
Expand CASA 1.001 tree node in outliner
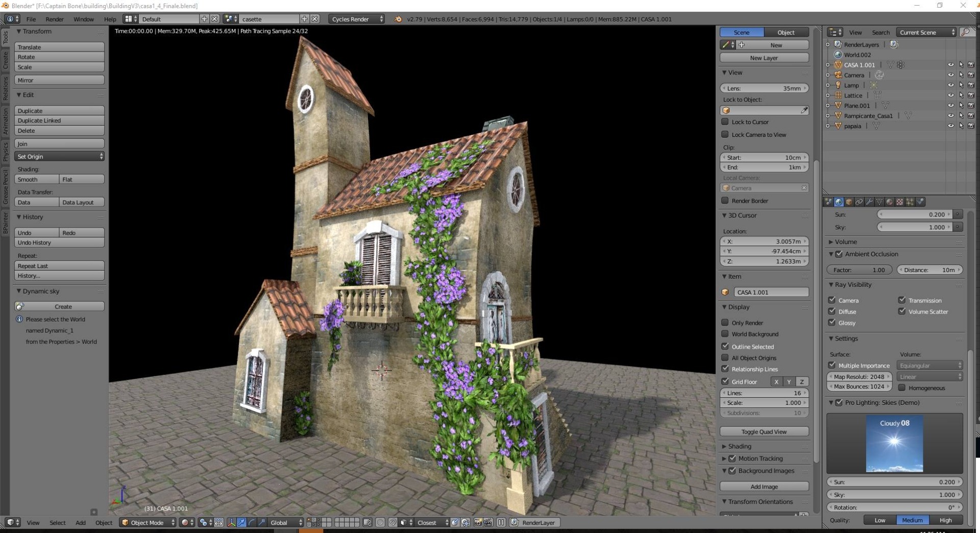(828, 65)
